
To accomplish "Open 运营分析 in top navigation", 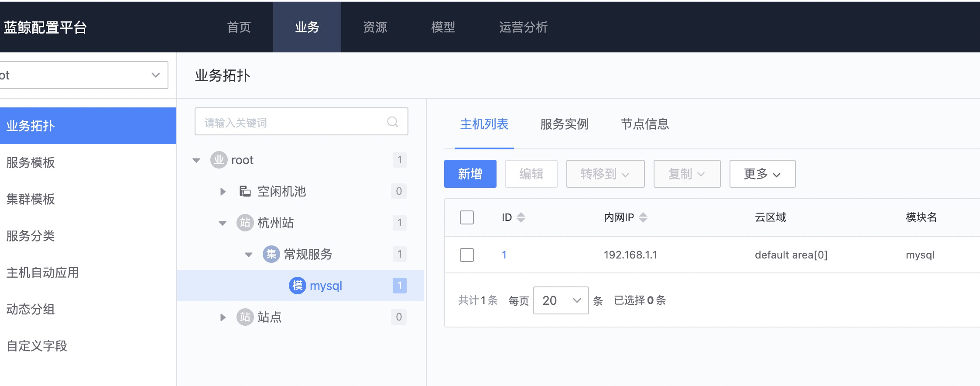I will point(524,27).
